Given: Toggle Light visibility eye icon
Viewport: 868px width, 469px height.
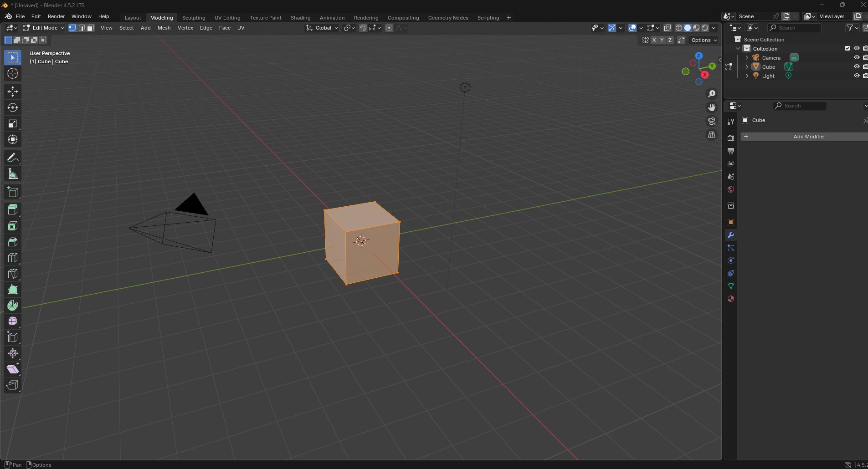Looking at the screenshot, I should point(856,76).
